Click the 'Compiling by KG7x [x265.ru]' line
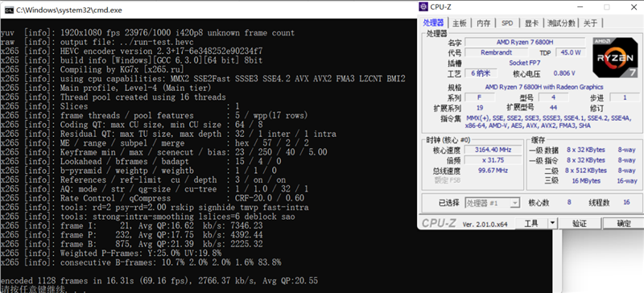Image resolution: width=644 pixels, height=293 pixels. tap(93, 69)
